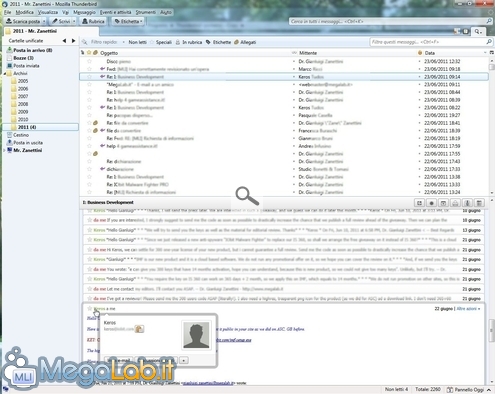Screen dimensions: 495x394
Task: Switch folder view with right arrow
Action: coord(73,41)
